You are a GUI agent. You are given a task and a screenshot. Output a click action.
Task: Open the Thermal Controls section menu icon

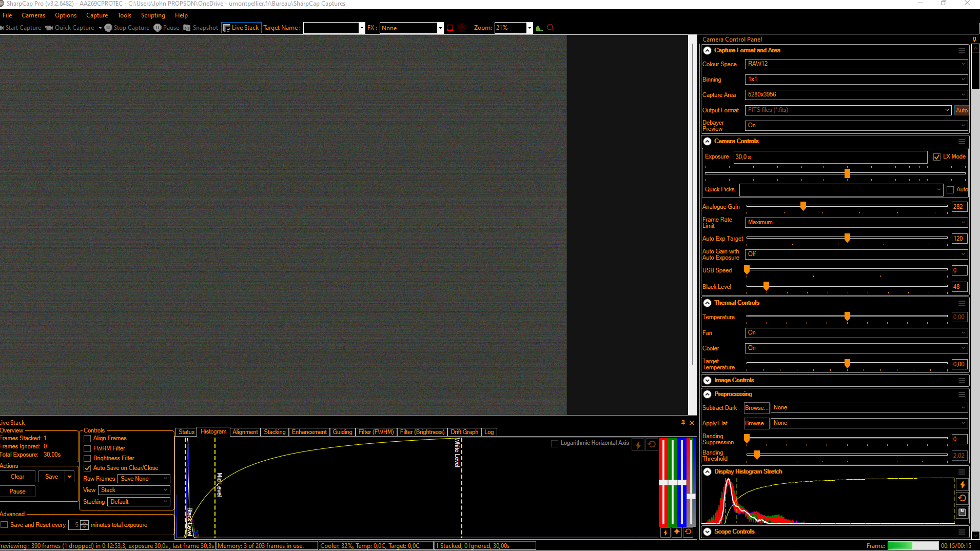[x=962, y=303]
